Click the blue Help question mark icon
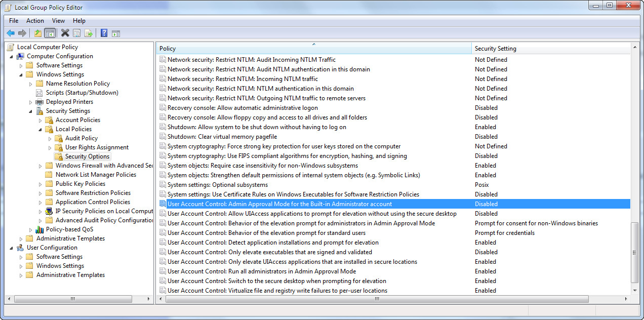 coord(104,33)
